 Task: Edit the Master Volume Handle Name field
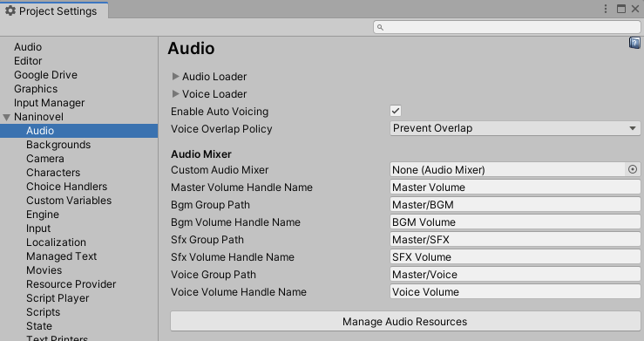point(515,188)
